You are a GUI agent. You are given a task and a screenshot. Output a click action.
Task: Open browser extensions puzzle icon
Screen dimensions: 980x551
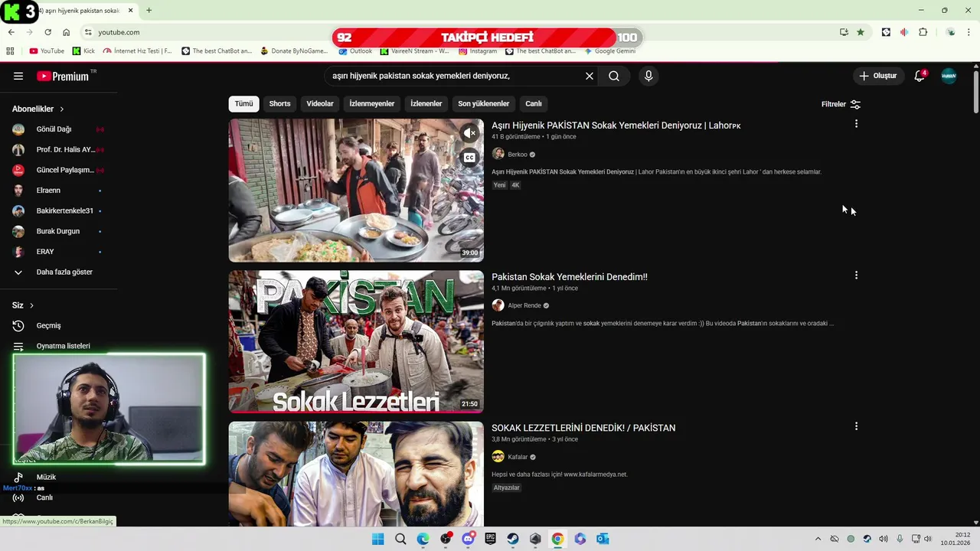(x=923, y=32)
